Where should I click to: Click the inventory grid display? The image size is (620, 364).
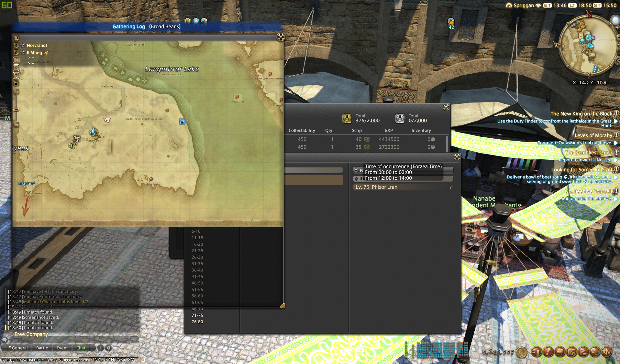click(x=436, y=350)
